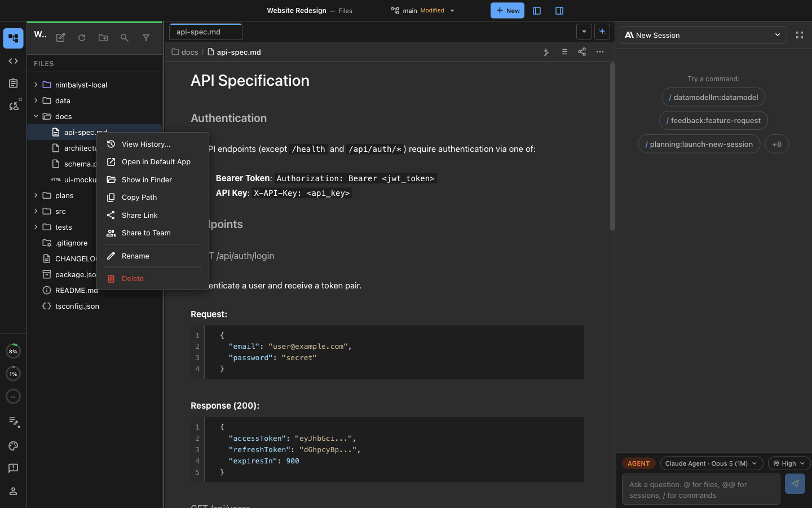The image size is (812, 508).
Task: Choose Rename from context menu
Action: point(153,256)
